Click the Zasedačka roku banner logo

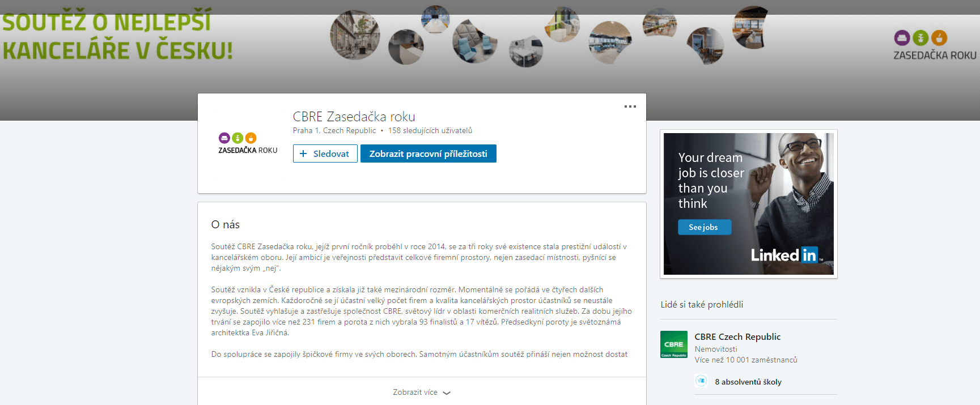(935, 45)
